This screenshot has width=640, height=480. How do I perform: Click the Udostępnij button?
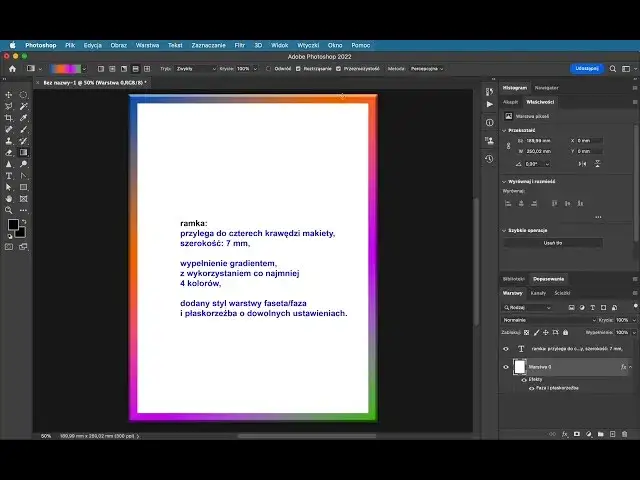click(587, 69)
